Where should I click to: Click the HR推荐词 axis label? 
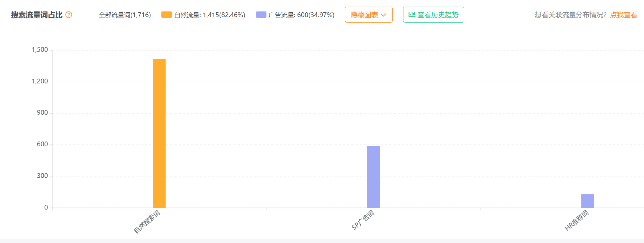pyautogui.click(x=577, y=220)
